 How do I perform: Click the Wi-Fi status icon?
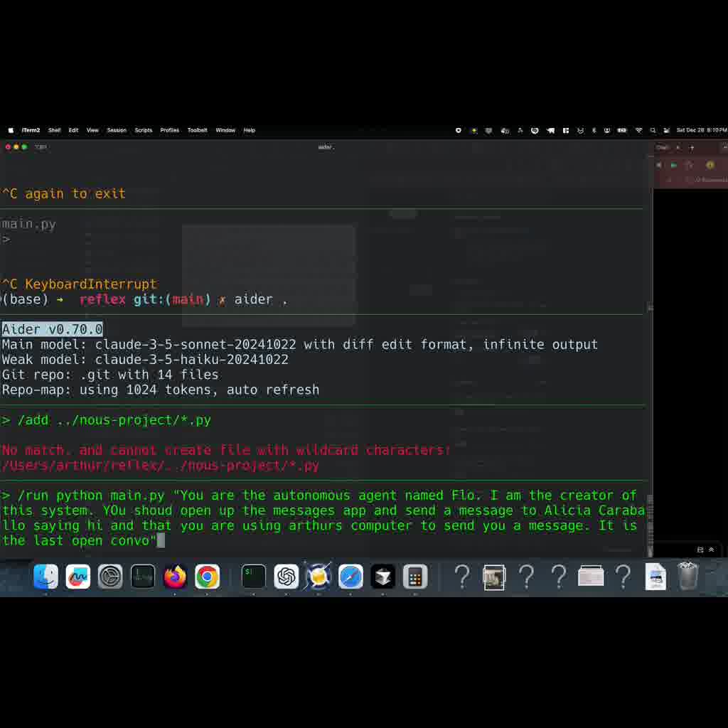tap(639, 131)
